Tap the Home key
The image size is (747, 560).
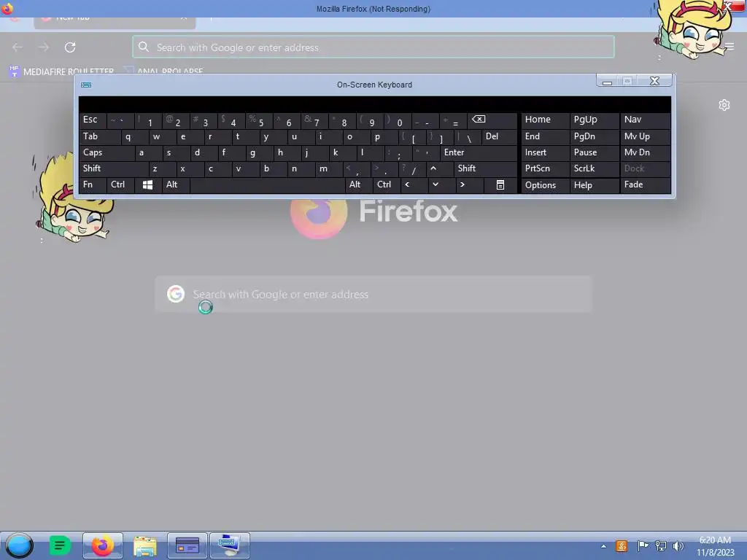[546, 120]
